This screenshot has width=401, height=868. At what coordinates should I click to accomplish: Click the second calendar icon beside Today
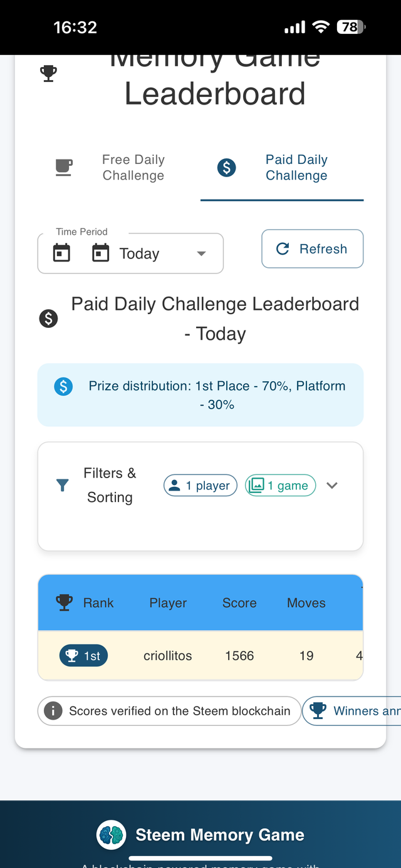coord(101,253)
